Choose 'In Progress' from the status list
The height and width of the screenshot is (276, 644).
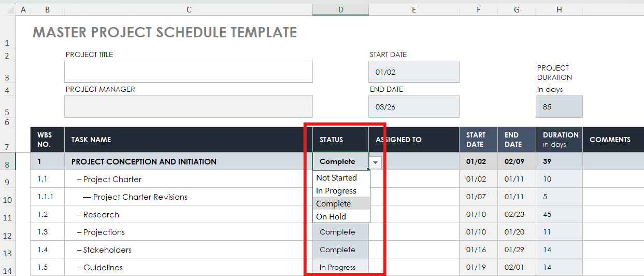[x=337, y=191]
